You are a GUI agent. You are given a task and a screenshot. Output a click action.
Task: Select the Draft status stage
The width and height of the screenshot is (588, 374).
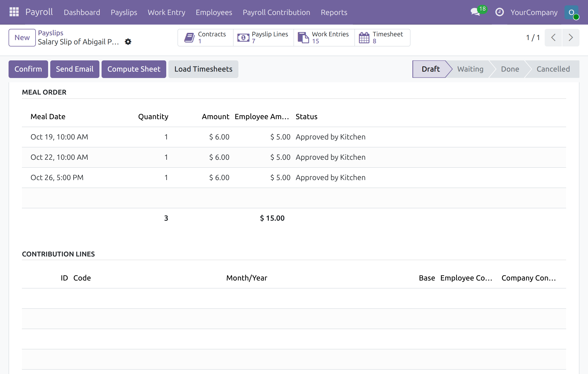(x=431, y=69)
